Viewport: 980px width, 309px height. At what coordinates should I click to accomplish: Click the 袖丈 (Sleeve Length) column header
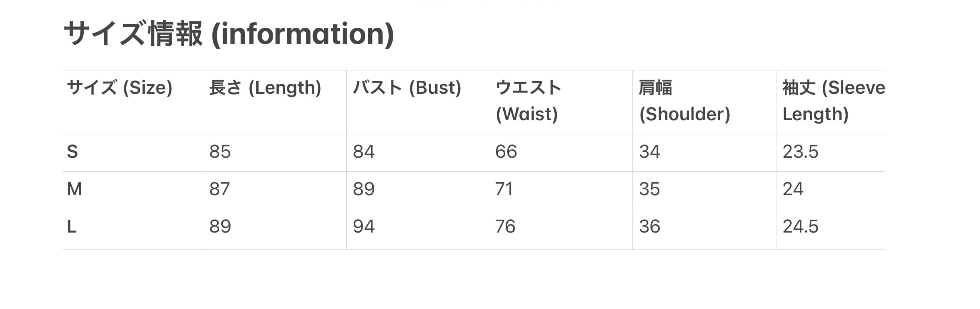pyautogui.click(x=833, y=101)
